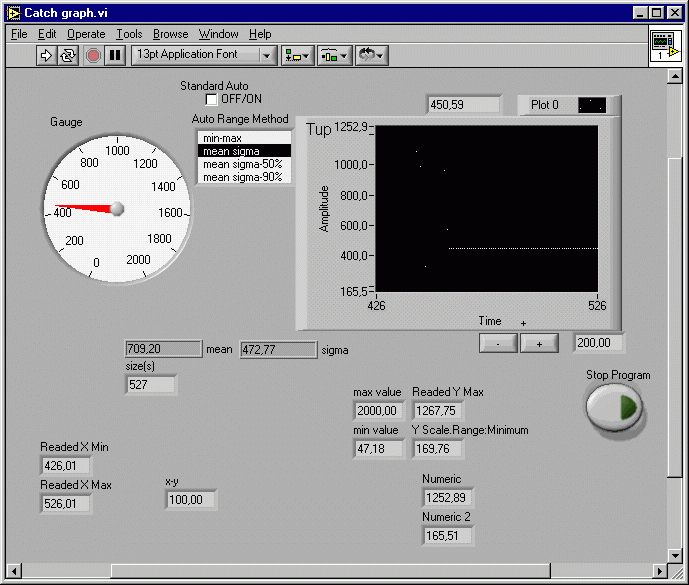The height and width of the screenshot is (585, 689).
Task: Click the minus button under the graph
Action: 497,343
